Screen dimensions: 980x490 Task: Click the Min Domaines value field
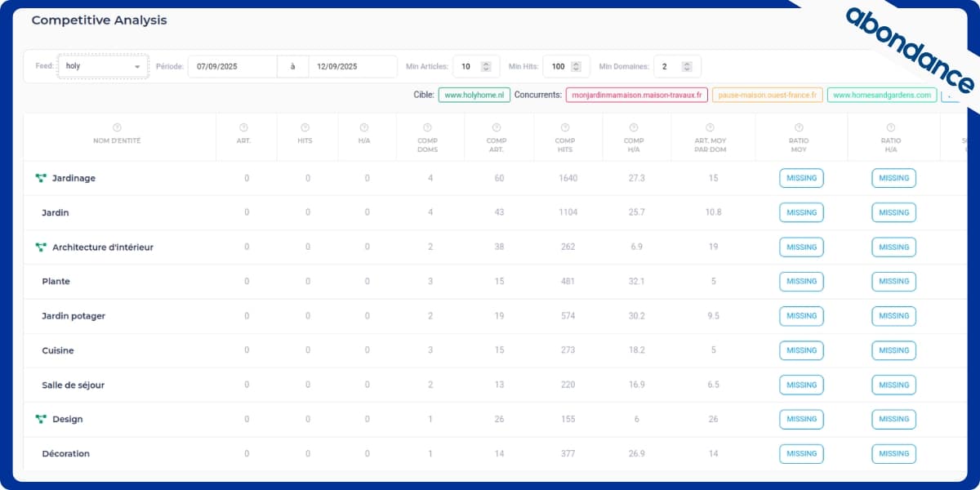pos(677,66)
